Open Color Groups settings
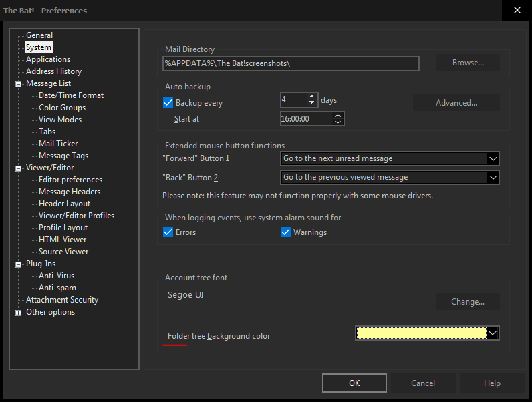This screenshot has height=402, width=532. coord(62,108)
